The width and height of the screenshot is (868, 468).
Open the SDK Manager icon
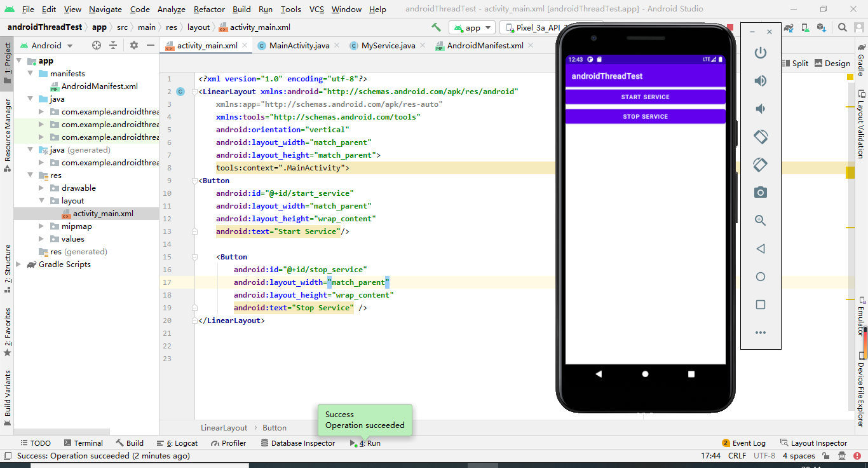pos(822,27)
